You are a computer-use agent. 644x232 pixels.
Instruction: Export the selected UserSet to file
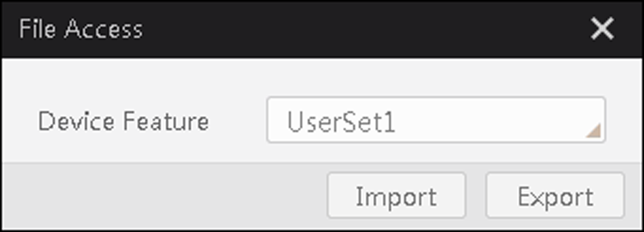point(555,196)
